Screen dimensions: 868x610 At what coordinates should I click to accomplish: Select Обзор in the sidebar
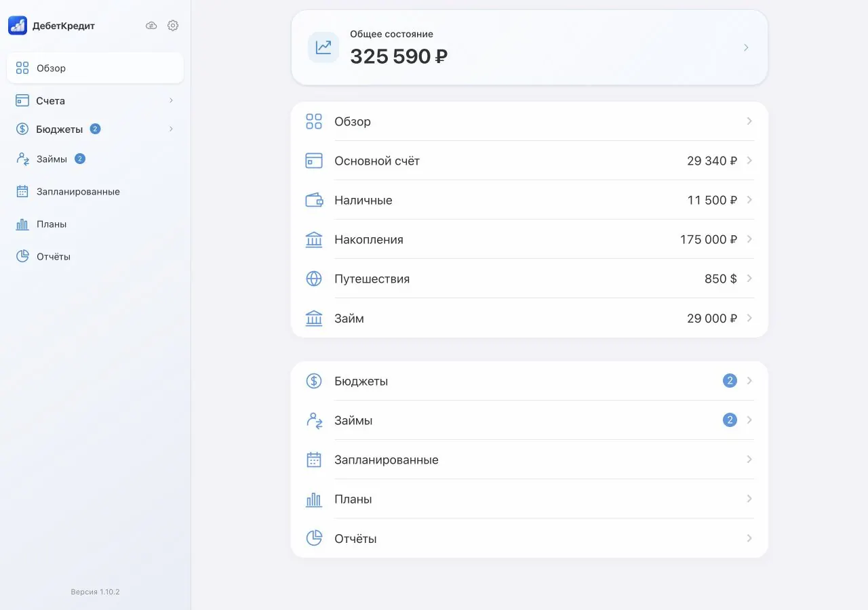(95, 68)
